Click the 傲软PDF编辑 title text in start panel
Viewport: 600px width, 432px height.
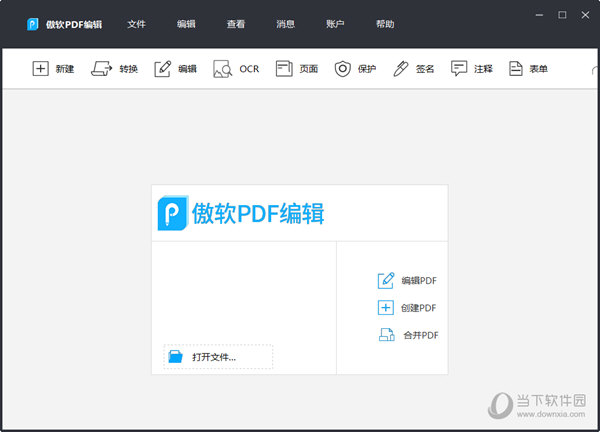point(258,213)
